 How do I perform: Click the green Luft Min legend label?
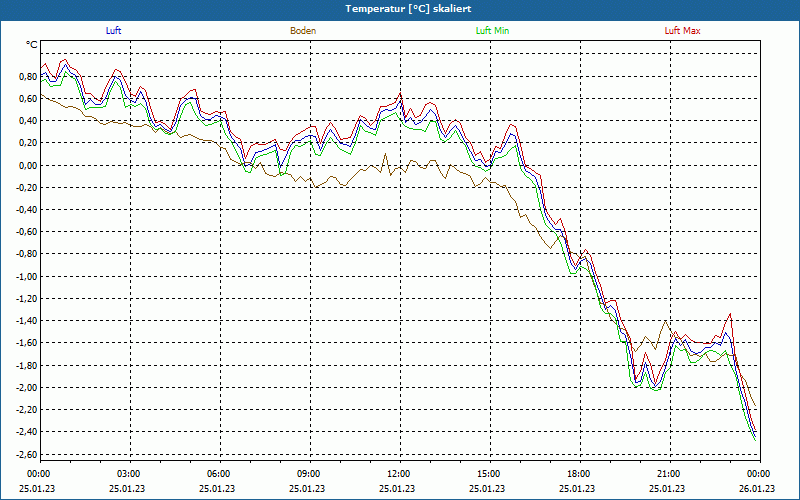point(492,31)
